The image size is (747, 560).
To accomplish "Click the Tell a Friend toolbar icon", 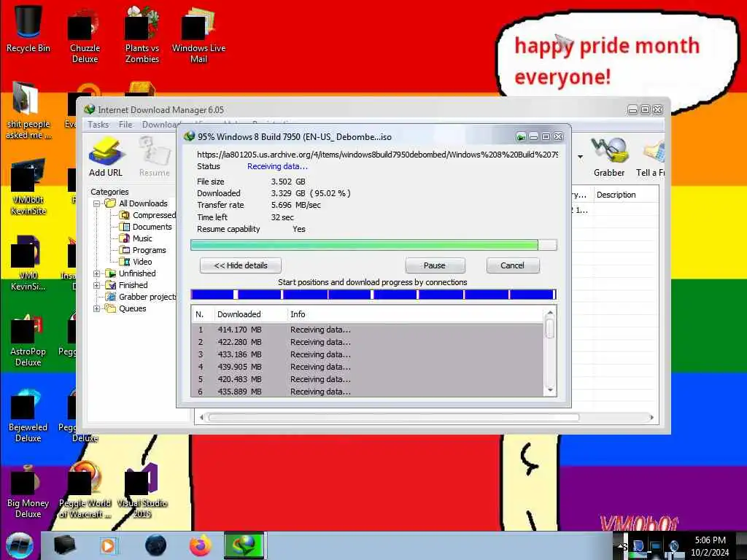I will pyautogui.click(x=651, y=157).
